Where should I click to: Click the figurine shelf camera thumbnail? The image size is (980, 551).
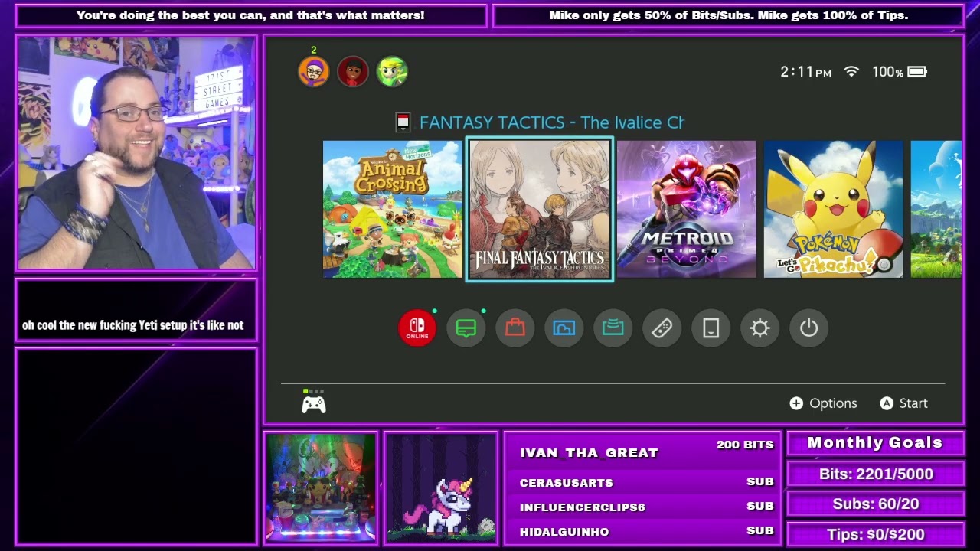pos(321,487)
